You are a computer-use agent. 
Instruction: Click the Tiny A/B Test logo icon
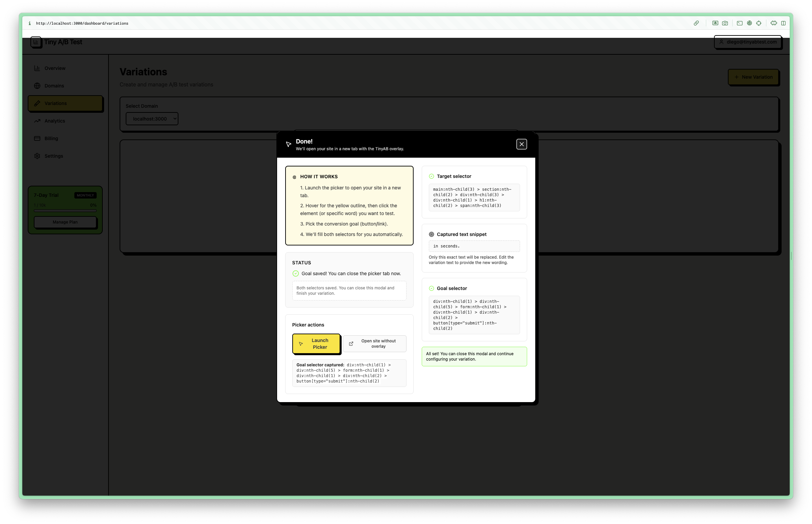coord(36,42)
